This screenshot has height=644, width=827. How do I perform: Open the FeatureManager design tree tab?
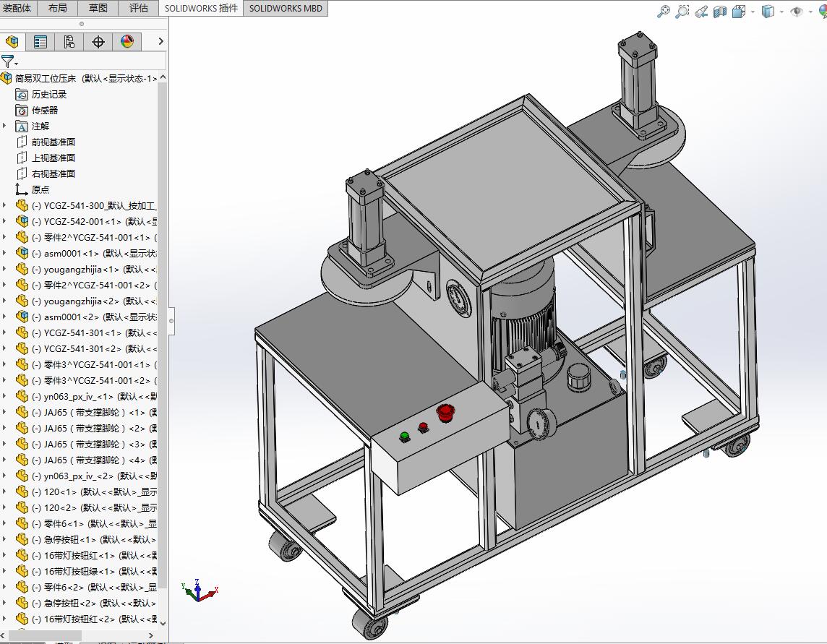pyautogui.click(x=12, y=42)
